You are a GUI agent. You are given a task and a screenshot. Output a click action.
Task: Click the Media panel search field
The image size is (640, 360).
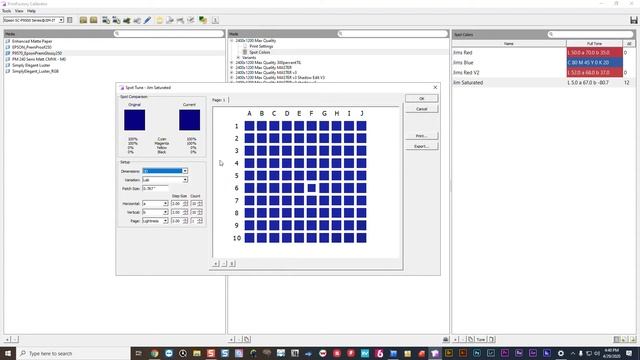(x=169, y=33)
